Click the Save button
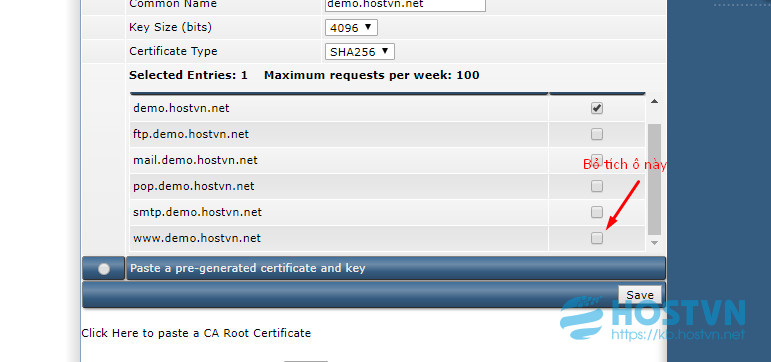The width and height of the screenshot is (771, 362). pos(640,295)
